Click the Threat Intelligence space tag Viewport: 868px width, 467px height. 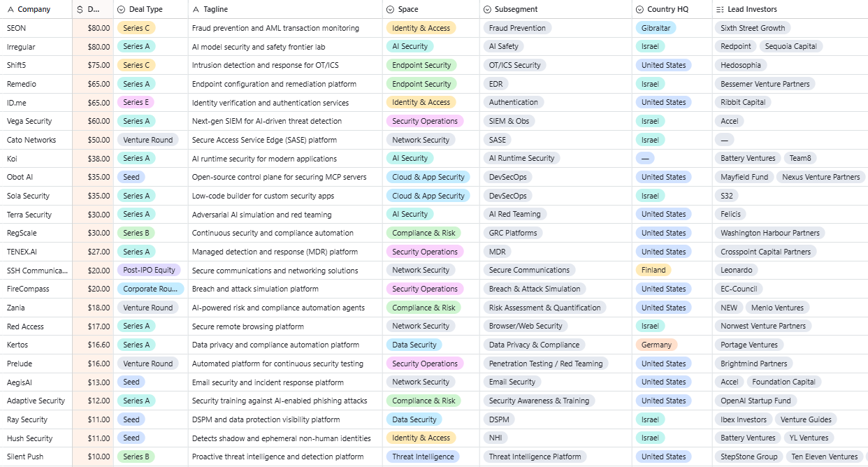point(423,457)
